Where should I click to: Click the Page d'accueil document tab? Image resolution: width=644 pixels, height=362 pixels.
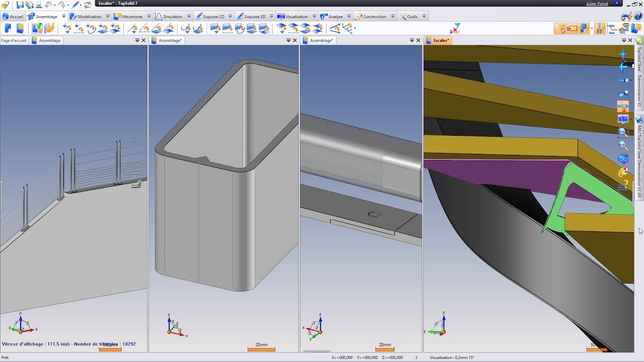[14, 40]
